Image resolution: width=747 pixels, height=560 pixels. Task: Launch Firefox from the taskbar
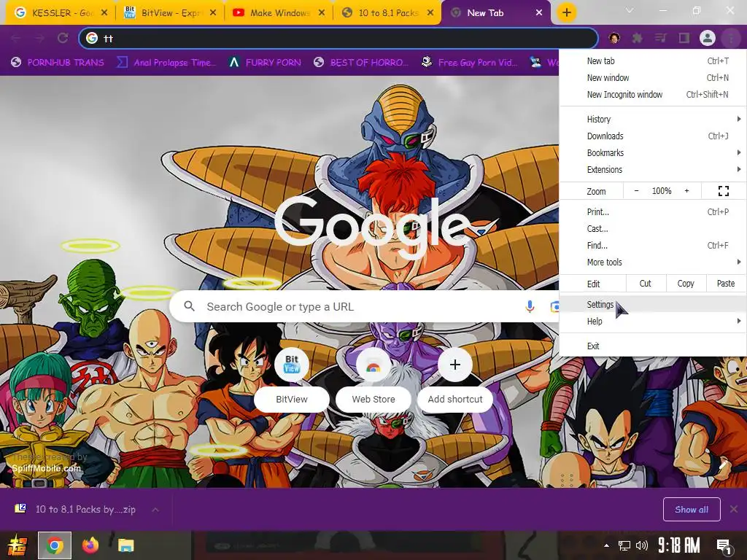90,545
